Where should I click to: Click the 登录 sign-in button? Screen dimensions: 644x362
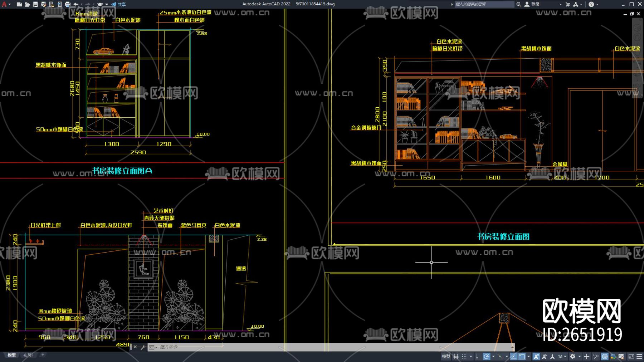(x=532, y=4)
